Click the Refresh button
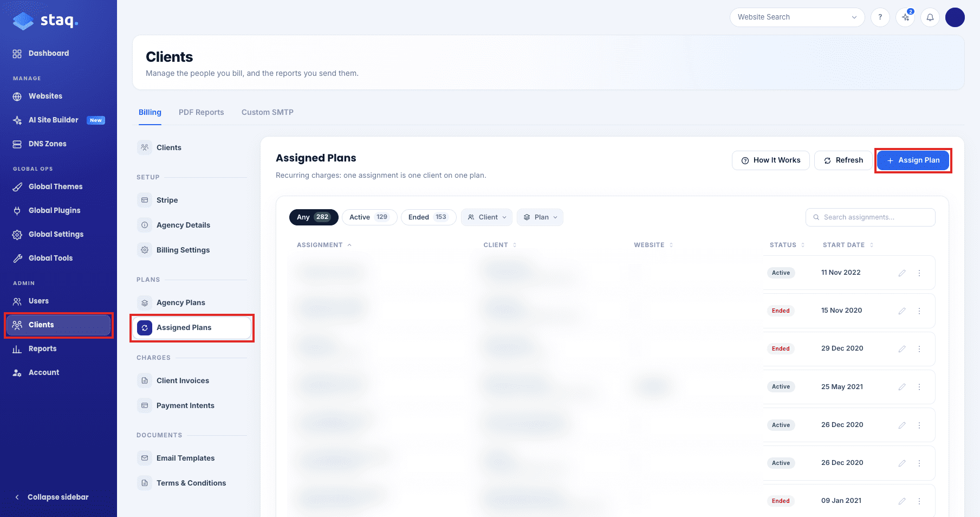 (843, 160)
